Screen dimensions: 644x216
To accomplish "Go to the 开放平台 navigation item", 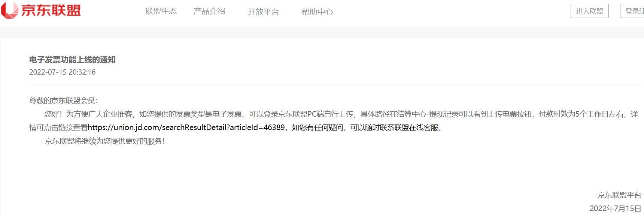I will (x=263, y=12).
